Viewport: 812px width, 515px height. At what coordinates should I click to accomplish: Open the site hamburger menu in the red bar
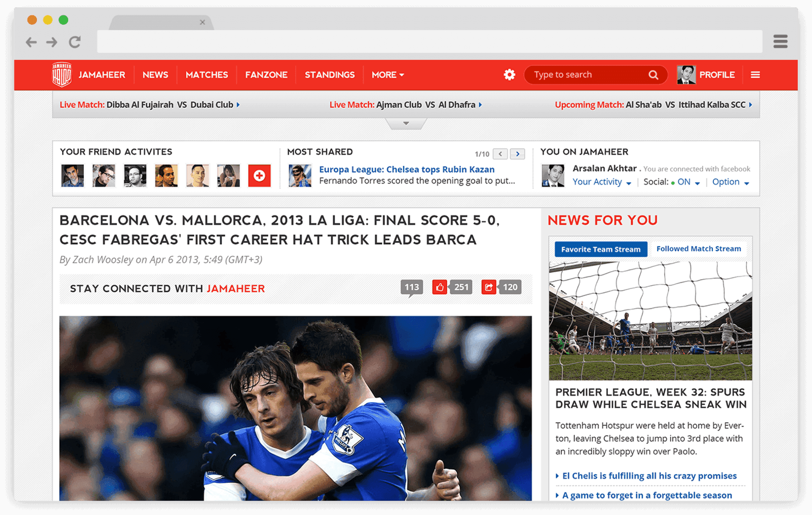pyautogui.click(x=755, y=75)
